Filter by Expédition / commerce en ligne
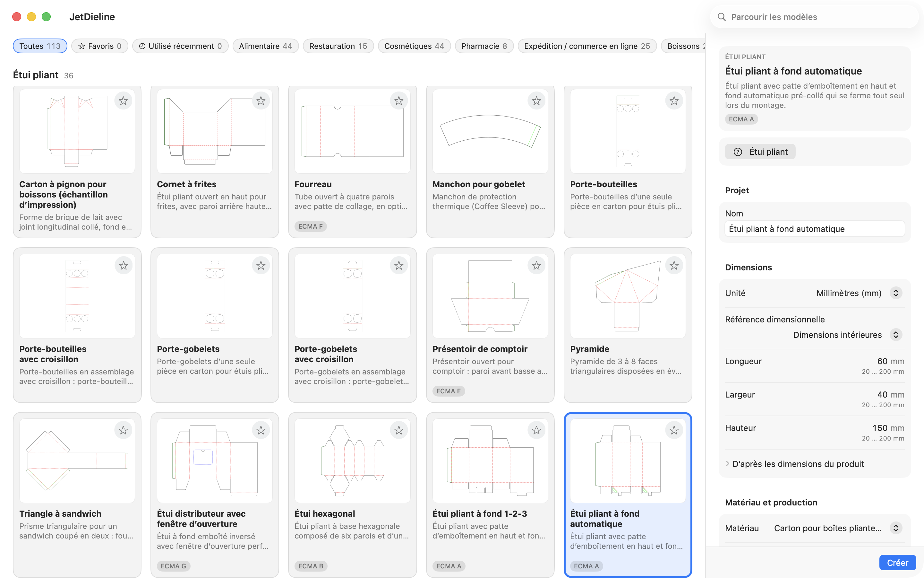The height and width of the screenshot is (578, 924). (x=587, y=46)
